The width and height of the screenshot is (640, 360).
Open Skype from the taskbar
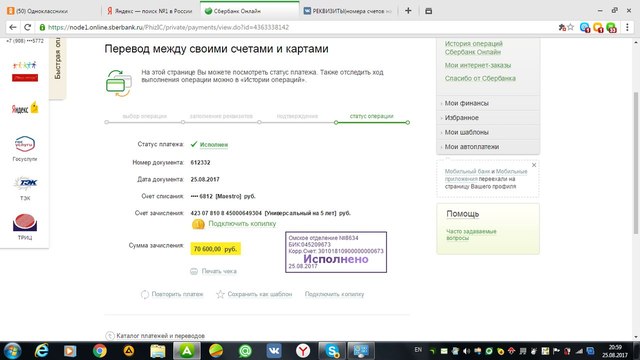(x=332, y=351)
